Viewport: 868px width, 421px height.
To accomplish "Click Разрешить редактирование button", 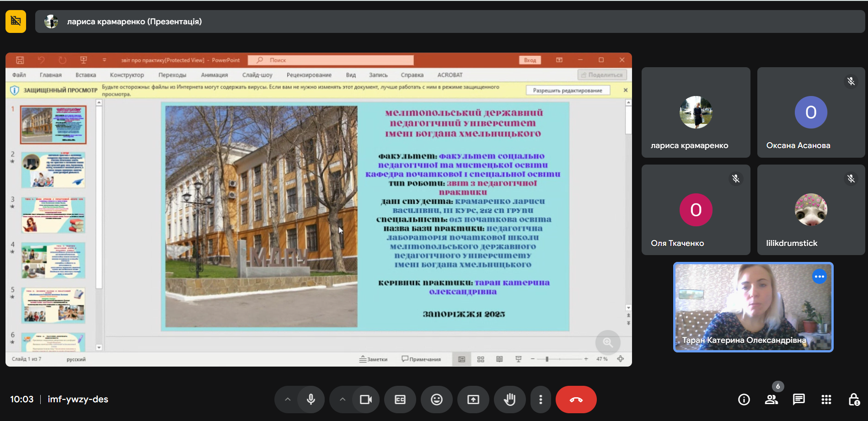I will pyautogui.click(x=567, y=91).
